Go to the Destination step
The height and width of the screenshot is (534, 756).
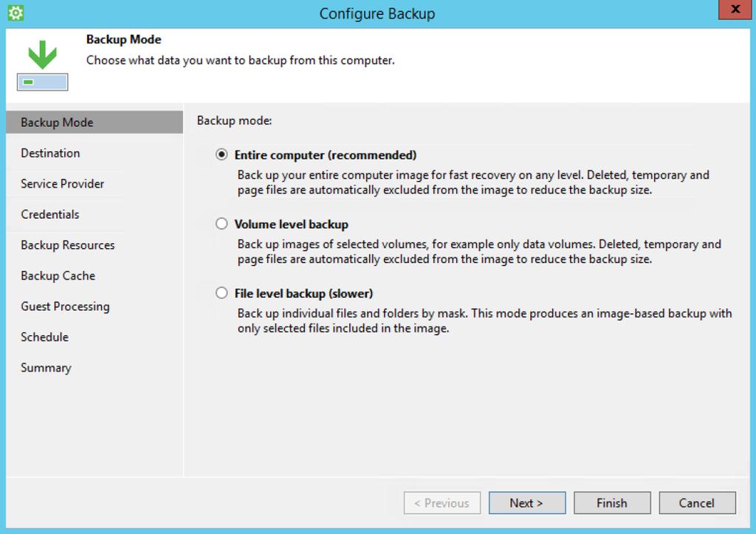tap(50, 154)
